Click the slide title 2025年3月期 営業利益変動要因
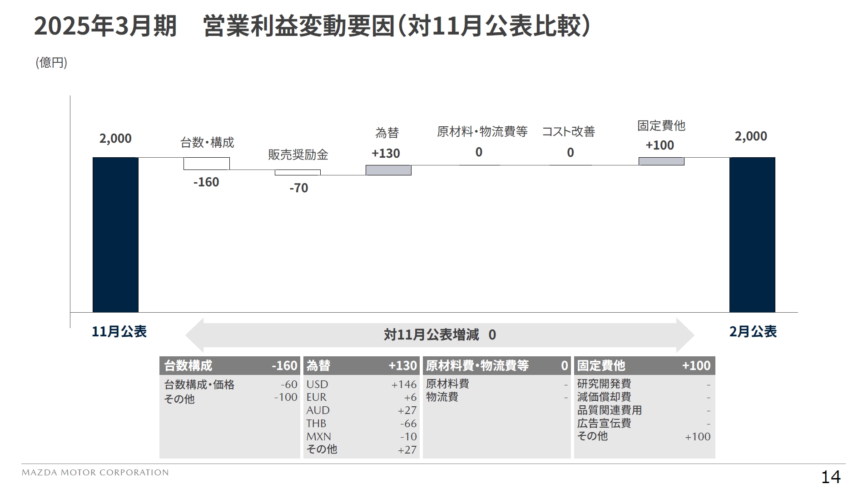Image resolution: width=868 pixels, height=489 pixels. (x=313, y=27)
